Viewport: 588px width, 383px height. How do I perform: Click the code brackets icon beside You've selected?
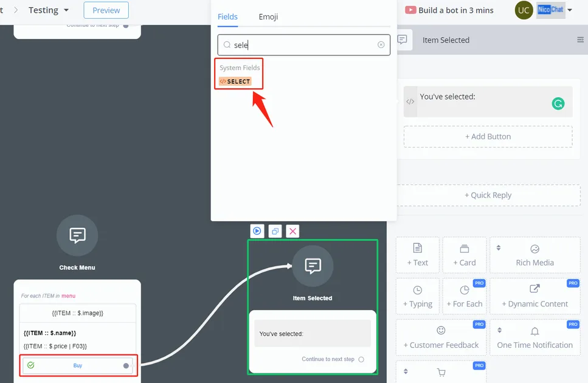tap(410, 102)
